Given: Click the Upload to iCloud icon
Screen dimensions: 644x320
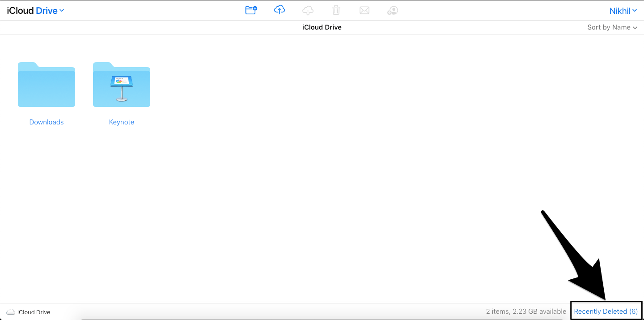Looking at the screenshot, I should [280, 10].
